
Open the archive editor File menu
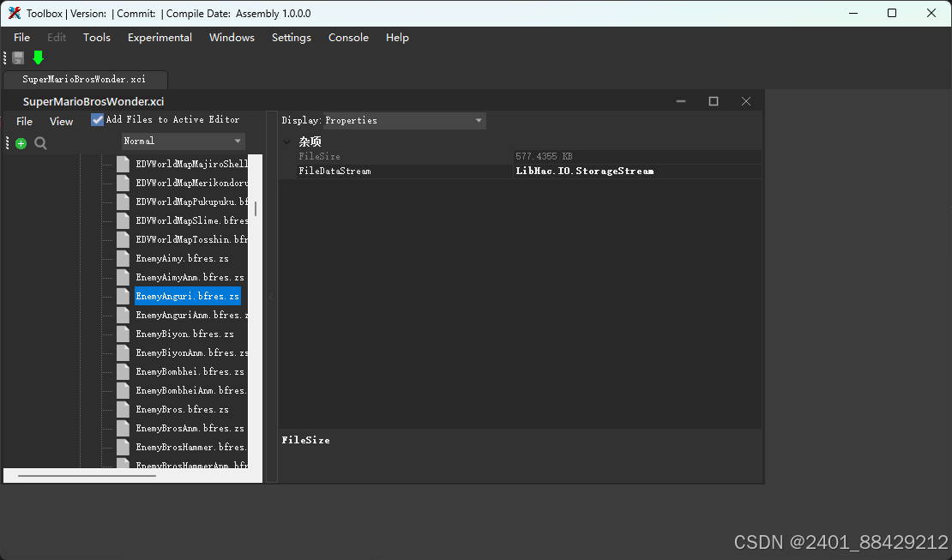(24, 122)
